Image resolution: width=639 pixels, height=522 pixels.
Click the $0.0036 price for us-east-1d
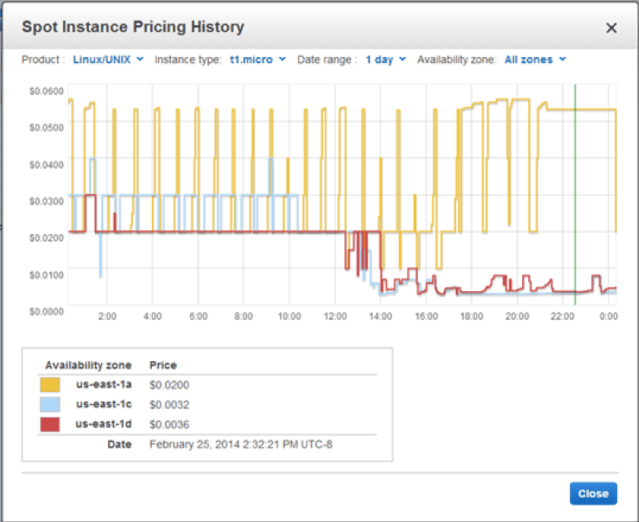click(169, 424)
